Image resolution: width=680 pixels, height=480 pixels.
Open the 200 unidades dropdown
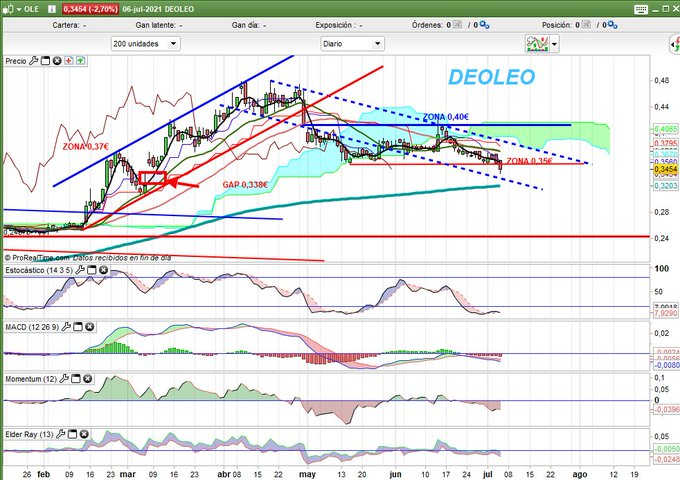tap(146, 44)
